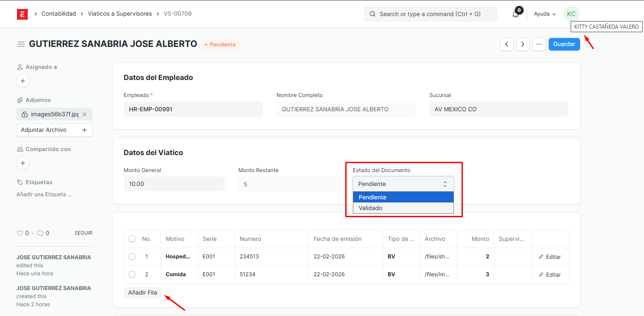Like the document with the heart icon
Viewport: 644px width, 316px height.
pos(20,233)
